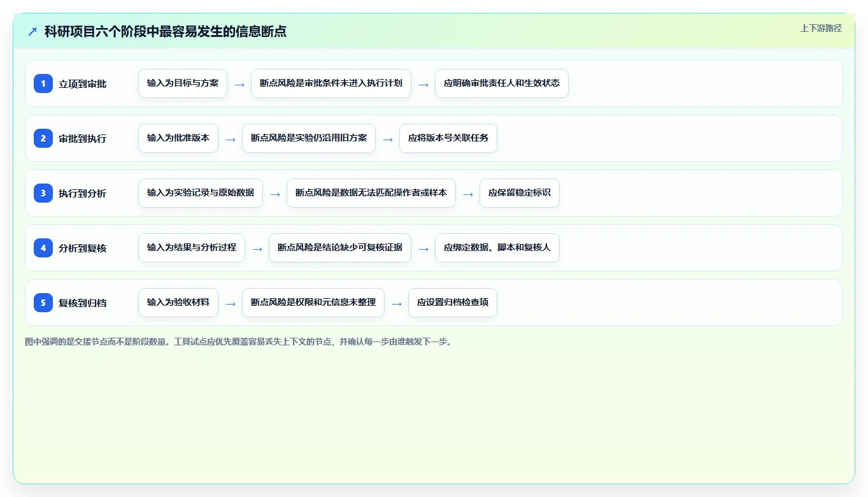
Task: Click arrow before 应将版本号关联任务
Action: coord(388,139)
